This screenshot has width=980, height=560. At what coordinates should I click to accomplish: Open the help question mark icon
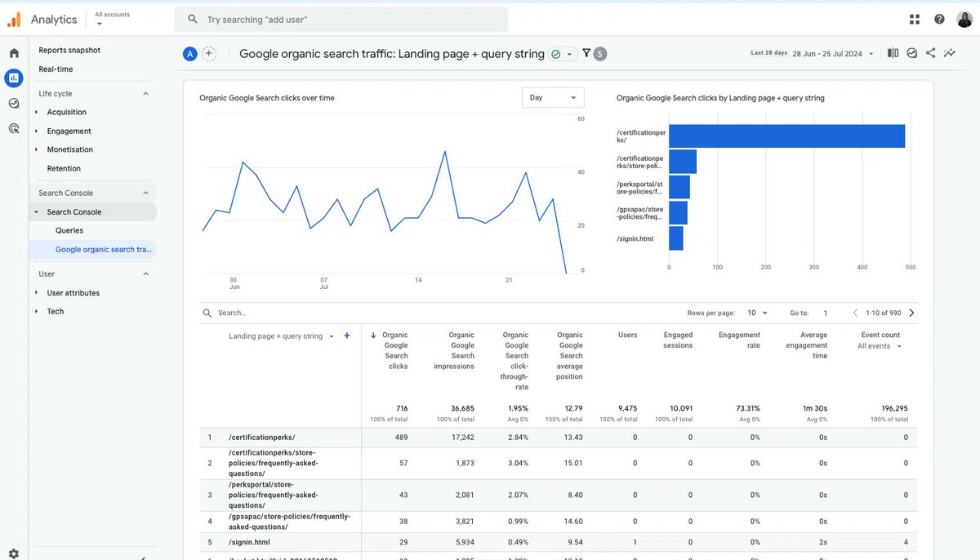point(939,19)
